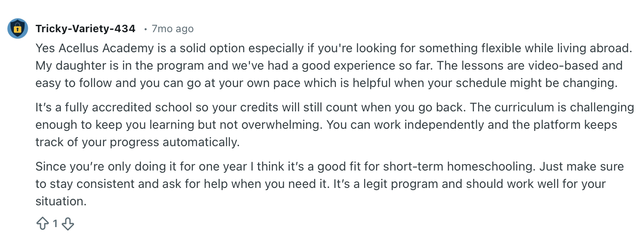Click the comment vote count number
This screenshot has width=644, height=241.
click(x=55, y=224)
